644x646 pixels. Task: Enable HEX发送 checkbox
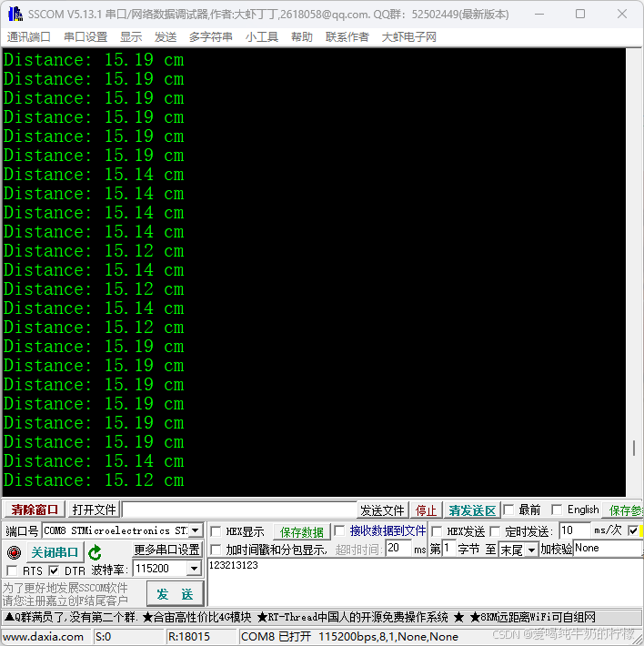click(x=437, y=531)
